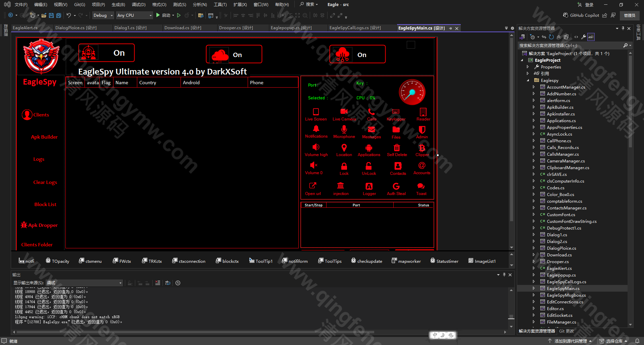Expand the 引用 references node
Image resolution: width=644 pixels, height=345 pixels.
(528, 73)
